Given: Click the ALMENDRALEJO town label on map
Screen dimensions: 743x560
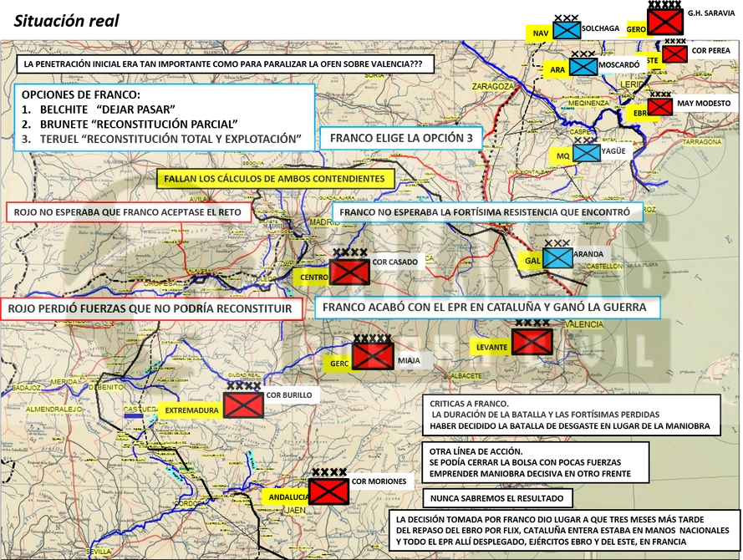Looking at the screenshot, I should coord(53,409).
